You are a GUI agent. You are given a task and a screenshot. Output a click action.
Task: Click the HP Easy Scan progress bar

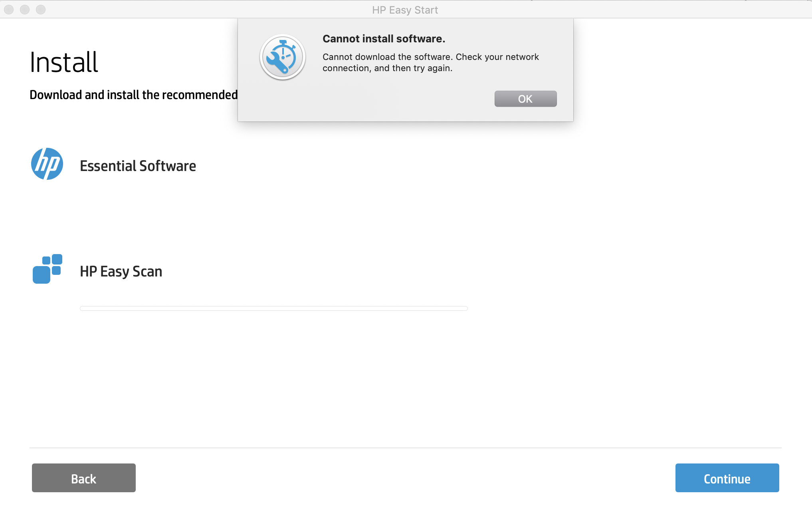273,308
